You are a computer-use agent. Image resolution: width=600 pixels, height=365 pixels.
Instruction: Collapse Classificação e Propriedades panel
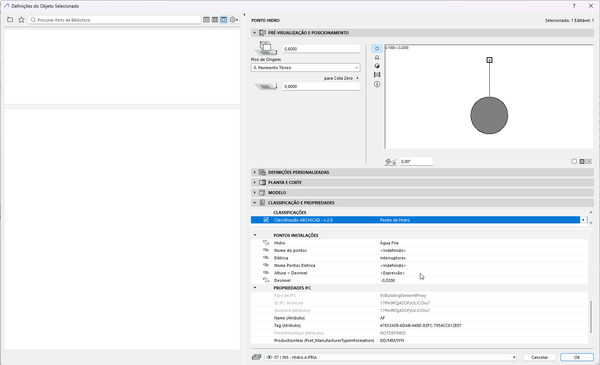click(x=254, y=203)
